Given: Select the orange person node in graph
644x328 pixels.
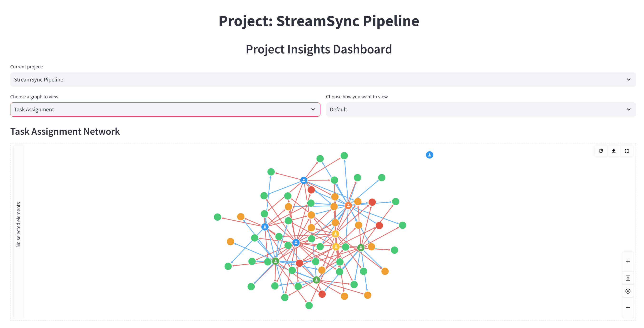Looking at the screenshot, I should tap(348, 206).
